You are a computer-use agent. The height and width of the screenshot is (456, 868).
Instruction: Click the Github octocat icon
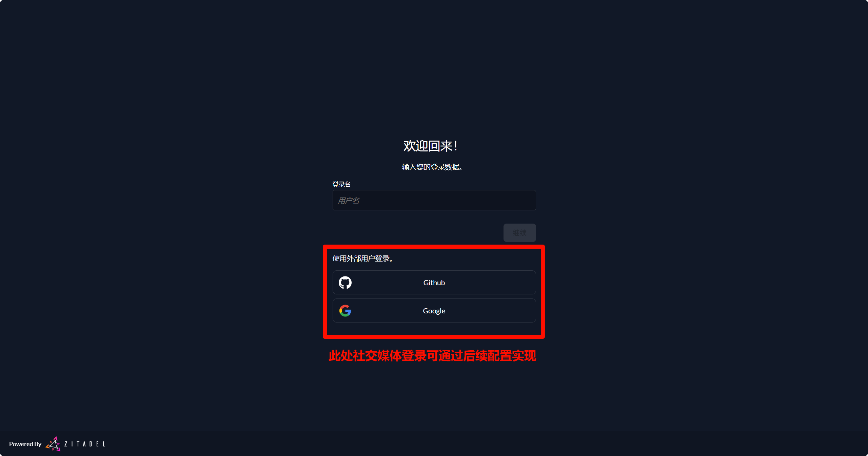[345, 283]
